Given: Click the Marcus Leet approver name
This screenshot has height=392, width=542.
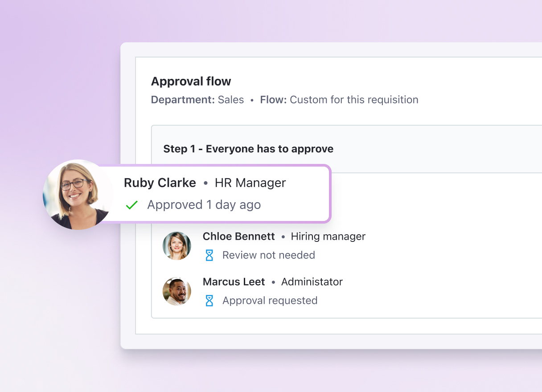Looking at the screenshot, I should (234, 282).
